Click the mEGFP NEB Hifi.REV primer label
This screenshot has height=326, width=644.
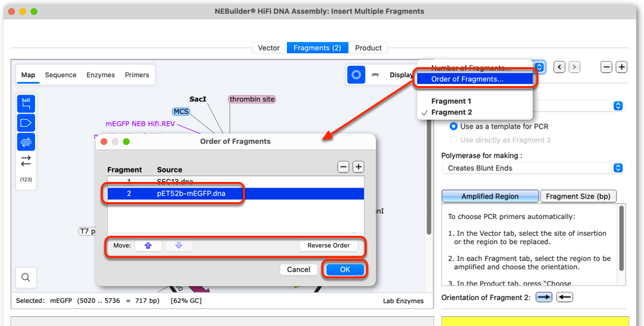pyautogui.click(x=140, y=124)
